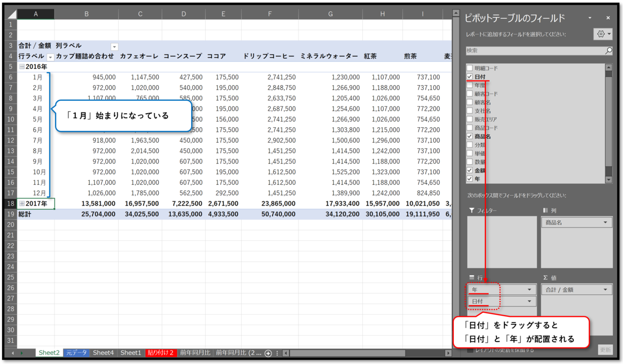Click sheet tab scroll-right arrow

pos(22,353)
